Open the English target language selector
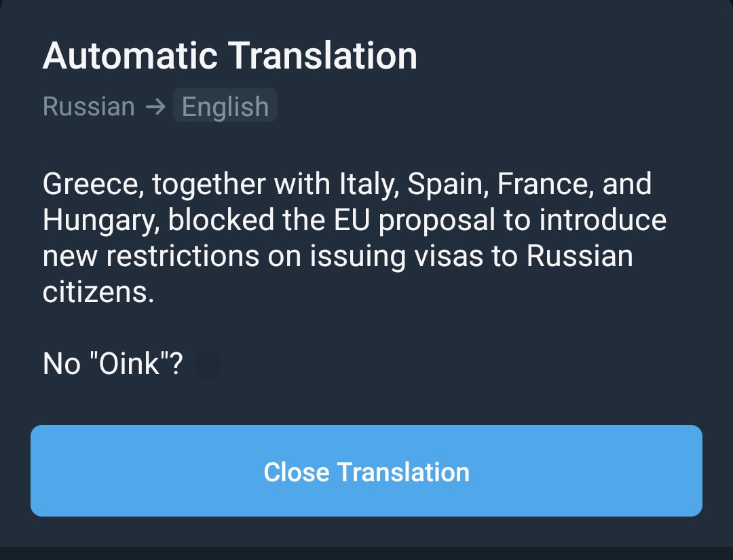733x560 pixels. point(225,106)
